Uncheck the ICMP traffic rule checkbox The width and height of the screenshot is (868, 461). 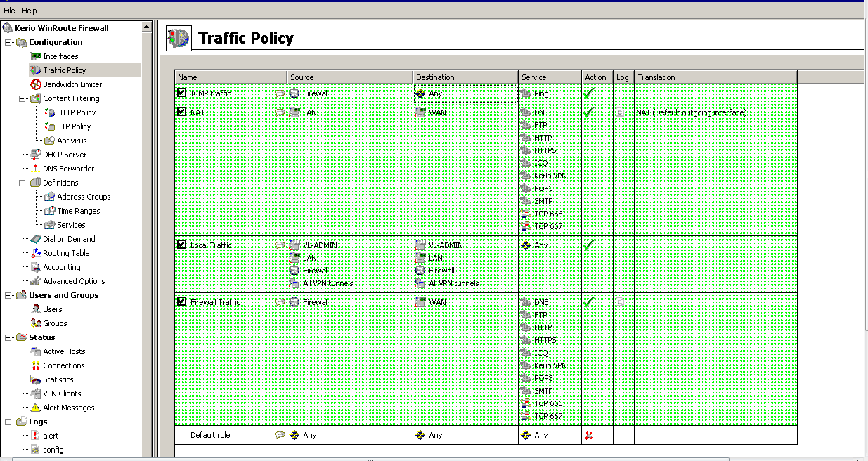point(182,93)
